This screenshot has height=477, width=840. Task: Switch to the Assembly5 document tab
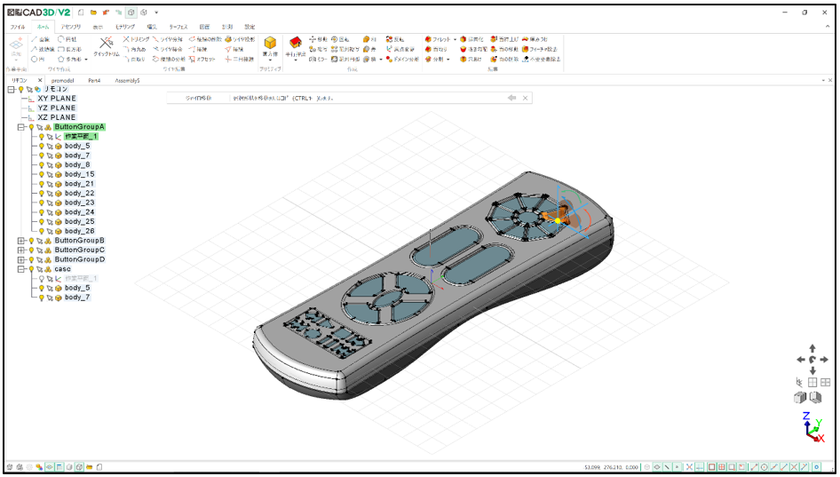pyautogui.click(x=127, y=80)
